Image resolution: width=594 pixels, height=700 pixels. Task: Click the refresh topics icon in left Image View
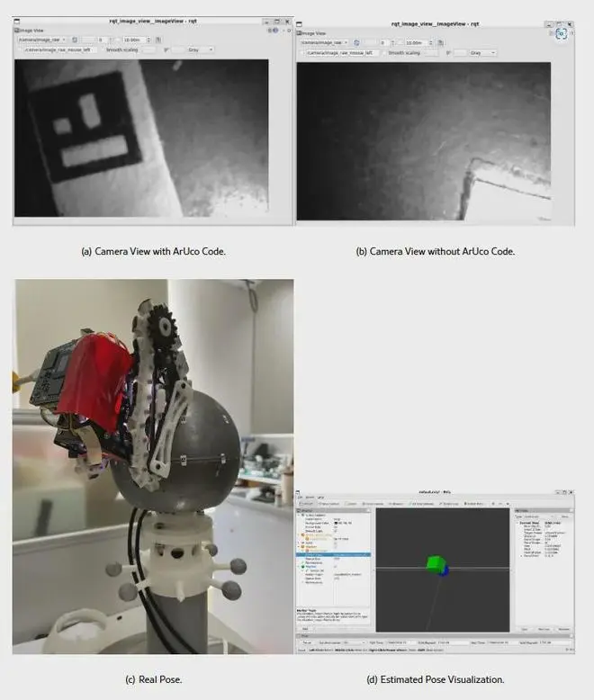click(x=75, y=40)
